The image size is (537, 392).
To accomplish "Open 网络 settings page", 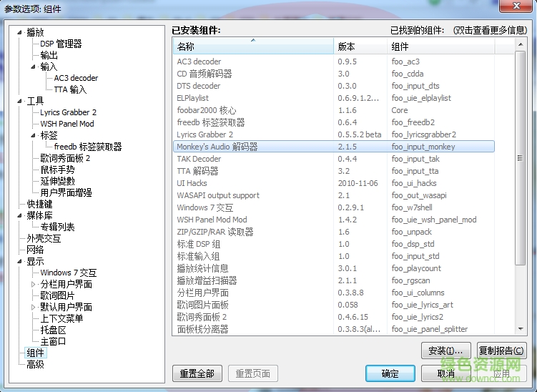I will tap(35, 250).
